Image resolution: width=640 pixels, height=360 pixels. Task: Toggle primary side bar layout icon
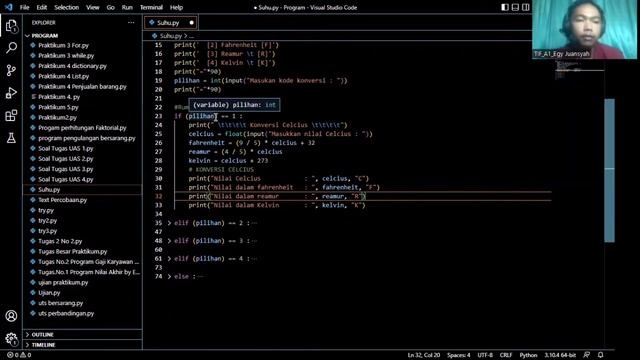point(505,7)
